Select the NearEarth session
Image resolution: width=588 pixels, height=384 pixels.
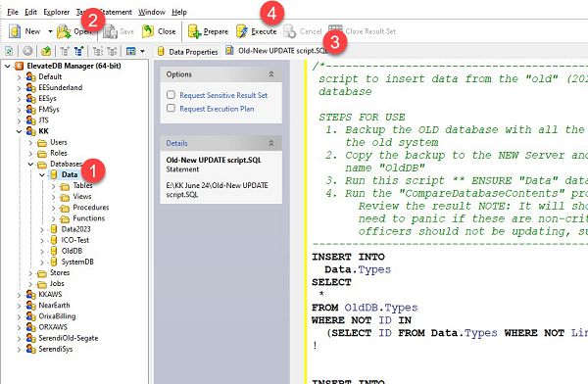[54, 306]
